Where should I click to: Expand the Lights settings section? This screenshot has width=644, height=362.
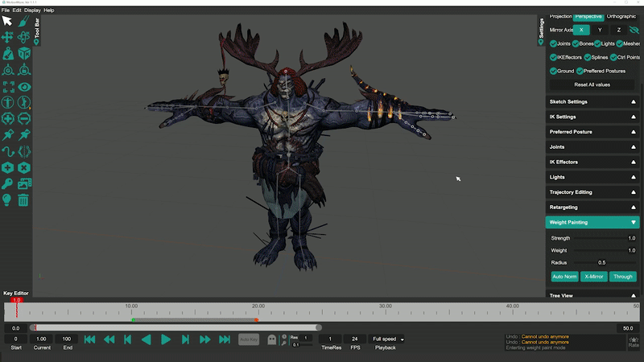[x=592, y=177]
